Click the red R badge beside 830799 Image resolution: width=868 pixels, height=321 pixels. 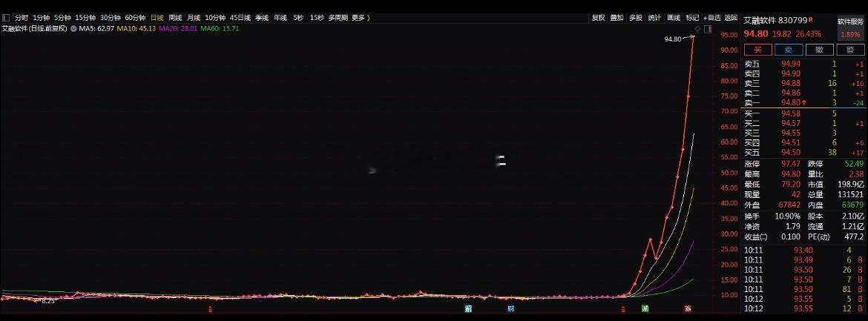click(x=811, y=19)
